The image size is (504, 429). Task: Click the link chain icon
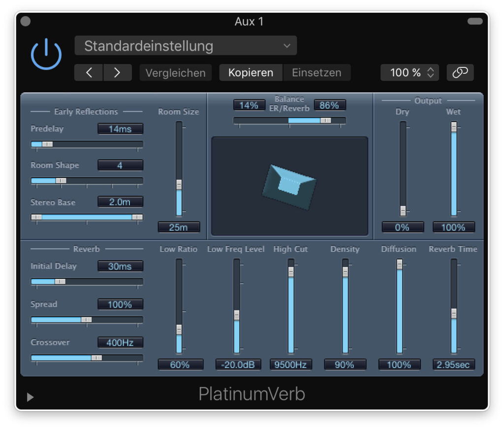[x=460, y=73]
